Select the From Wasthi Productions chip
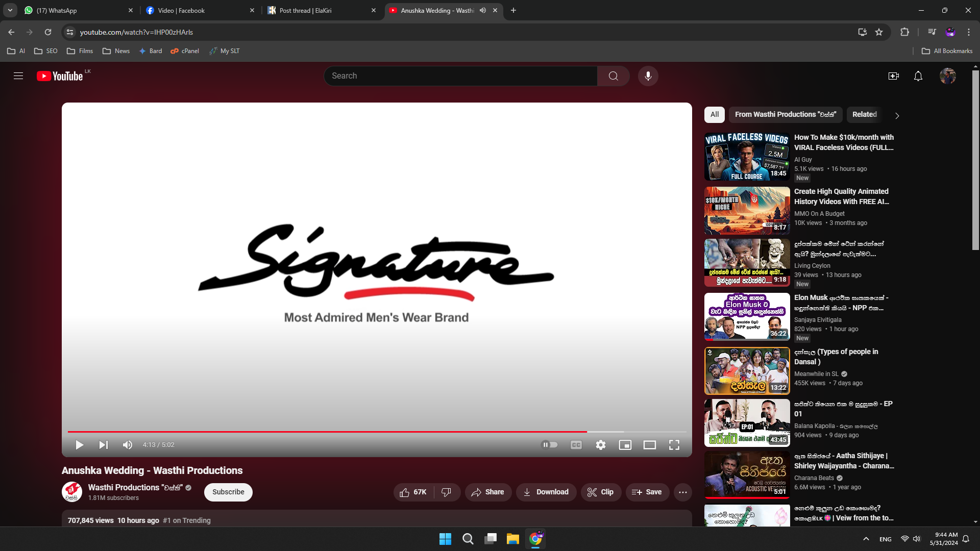The image size is (980, 551). 786,115
